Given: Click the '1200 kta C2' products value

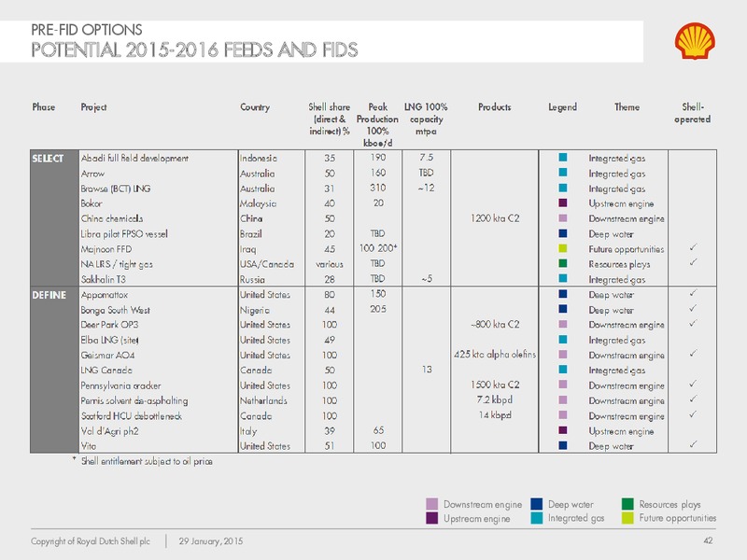Looking at the screenshot, I should [495, 218].
